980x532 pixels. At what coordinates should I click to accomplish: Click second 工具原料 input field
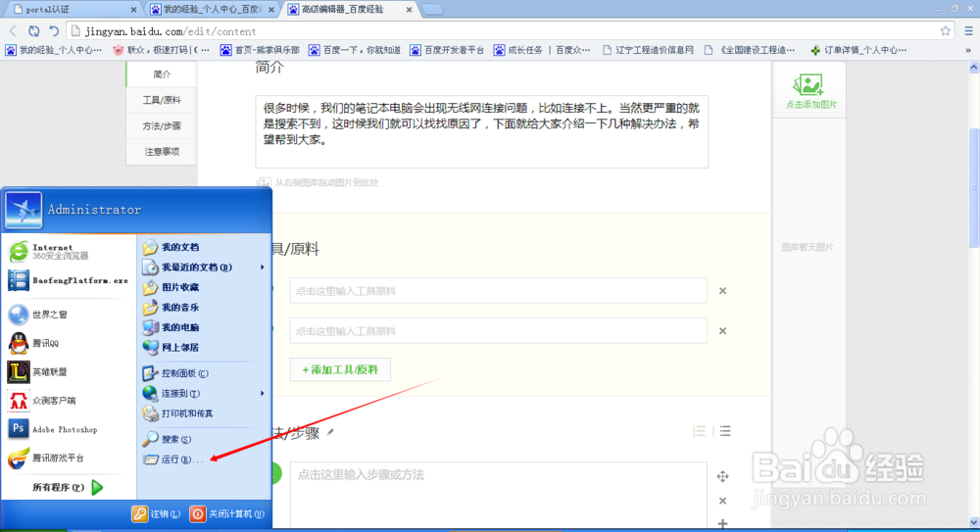click(498, 331)
